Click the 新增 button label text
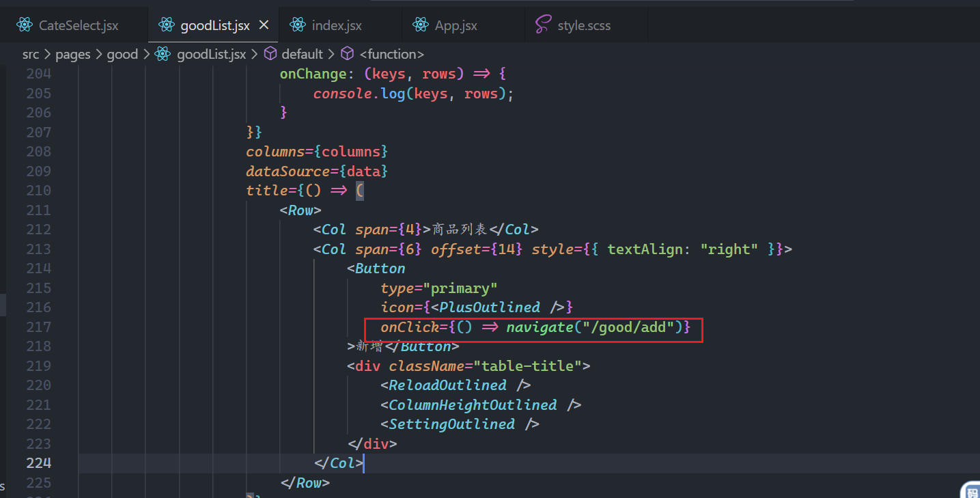This screenshot has height=498, width=980. point(369,347)
